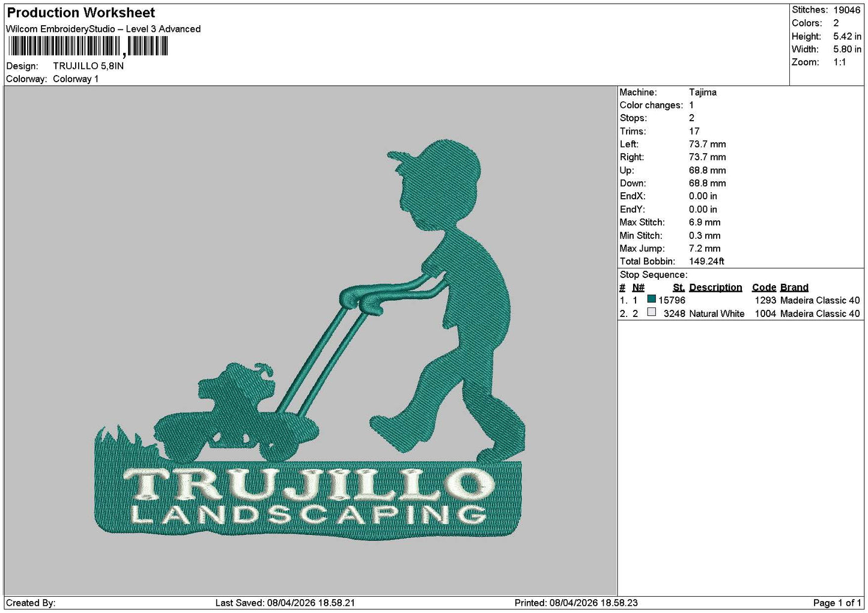Click the Left value '73.7 mm'
This screenshot has width=868, height=613.
(708, 145)
